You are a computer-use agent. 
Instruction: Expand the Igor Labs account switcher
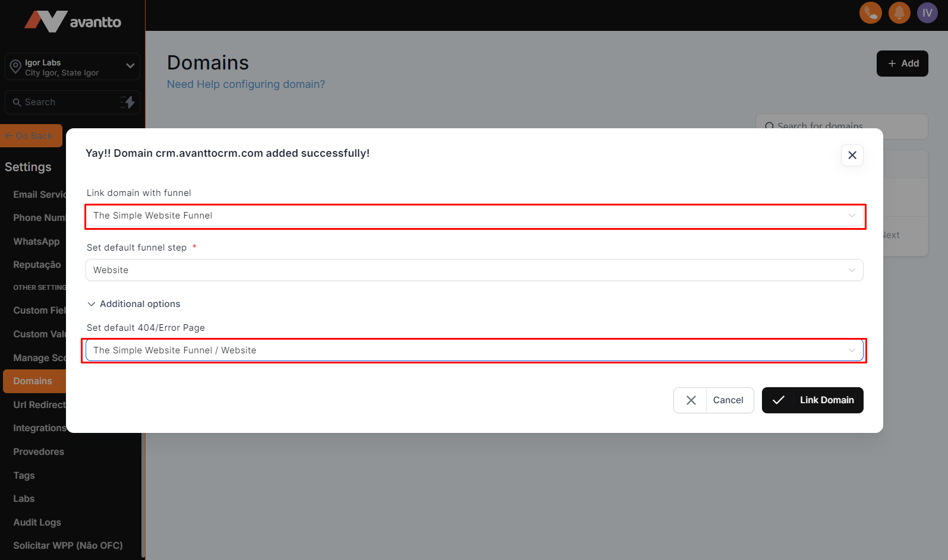click(130, 66)
